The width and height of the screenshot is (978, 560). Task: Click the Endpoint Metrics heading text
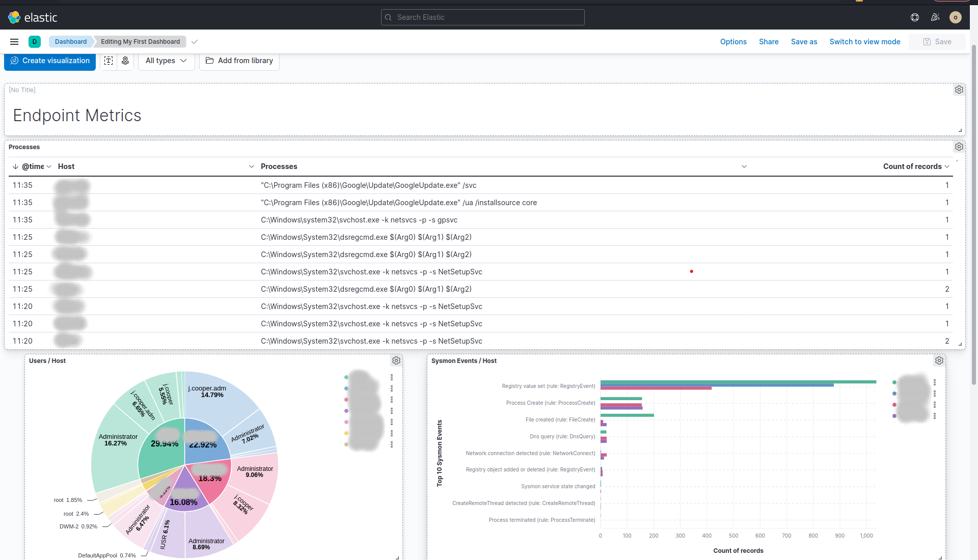tap(77, 116)
